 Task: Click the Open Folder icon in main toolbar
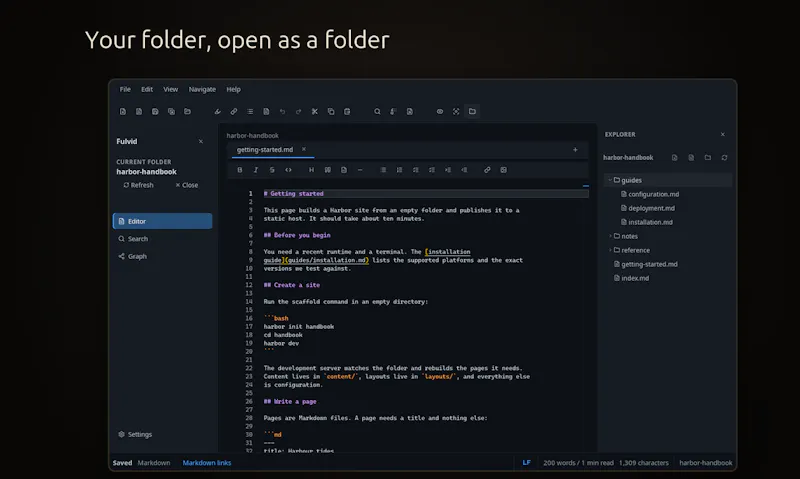(x=188, y=111)
